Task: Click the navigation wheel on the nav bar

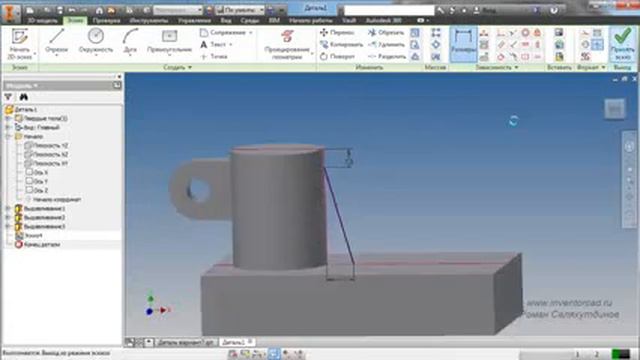Action: [629, 147]
